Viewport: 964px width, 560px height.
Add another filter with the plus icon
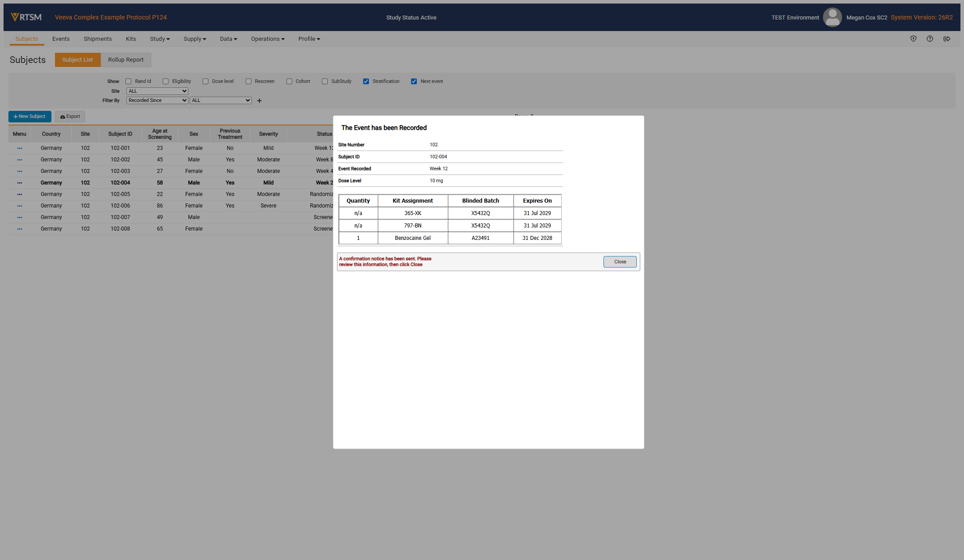pos(259,101)
